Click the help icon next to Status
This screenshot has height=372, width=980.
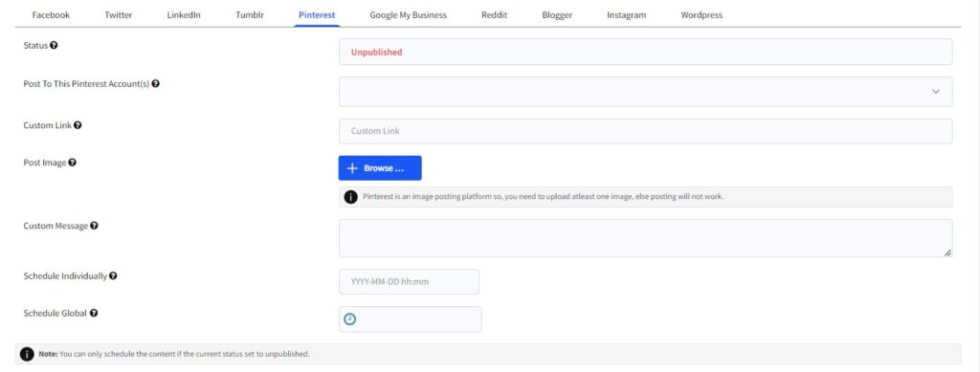coord(54,46)
